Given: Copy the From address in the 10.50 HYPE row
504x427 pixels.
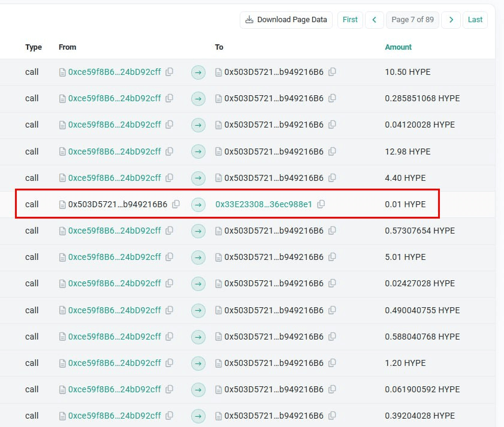Looking at the screenshot, I should point(170,72).
